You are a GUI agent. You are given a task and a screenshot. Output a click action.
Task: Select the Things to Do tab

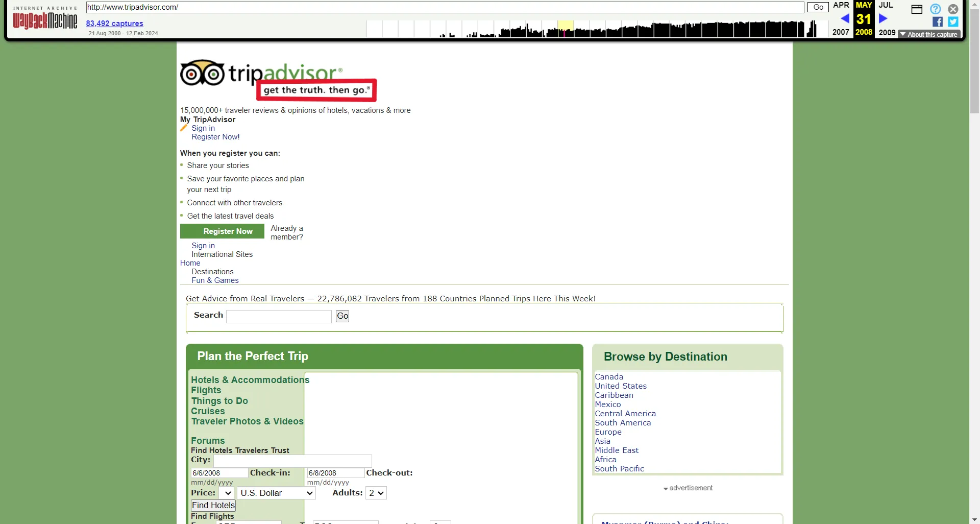[219, 401]
